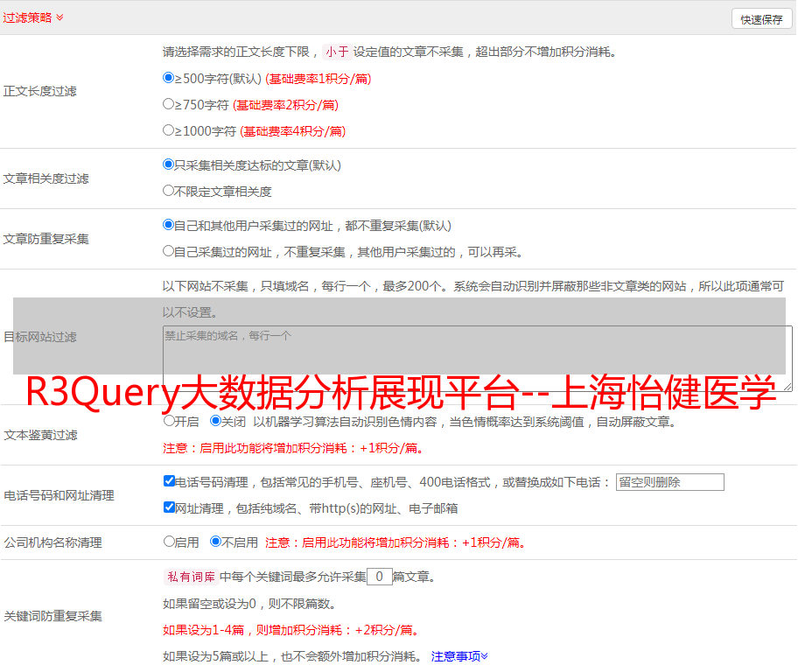Select 自己和其他用户采集过的网址 radio option
798x672 pixels.
(x=168, y=225)
